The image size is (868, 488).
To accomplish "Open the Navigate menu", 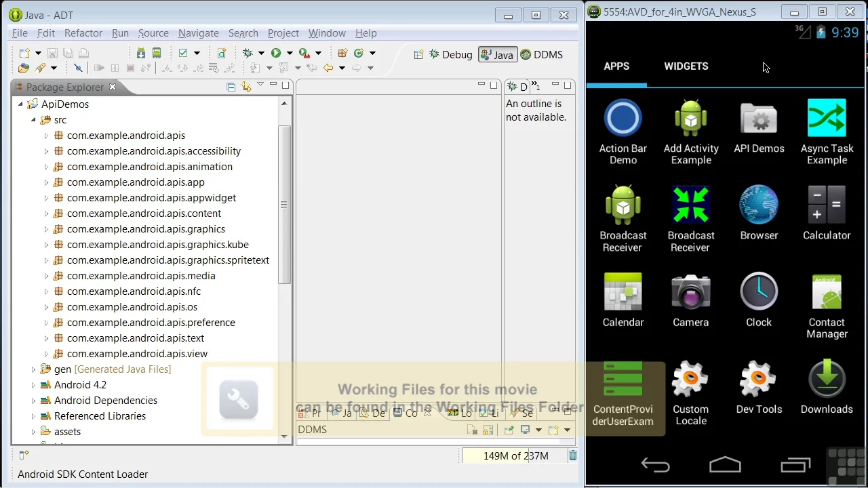I will (199, 33).
